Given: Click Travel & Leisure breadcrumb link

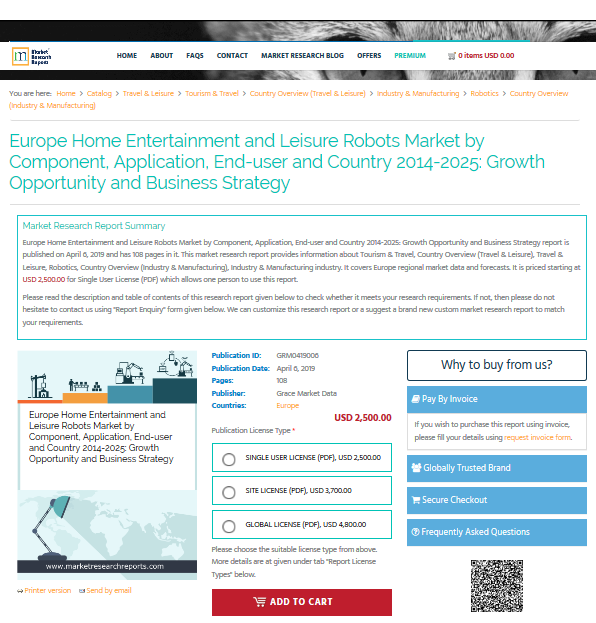Looking at the screenshot, I should coord(148,93).
